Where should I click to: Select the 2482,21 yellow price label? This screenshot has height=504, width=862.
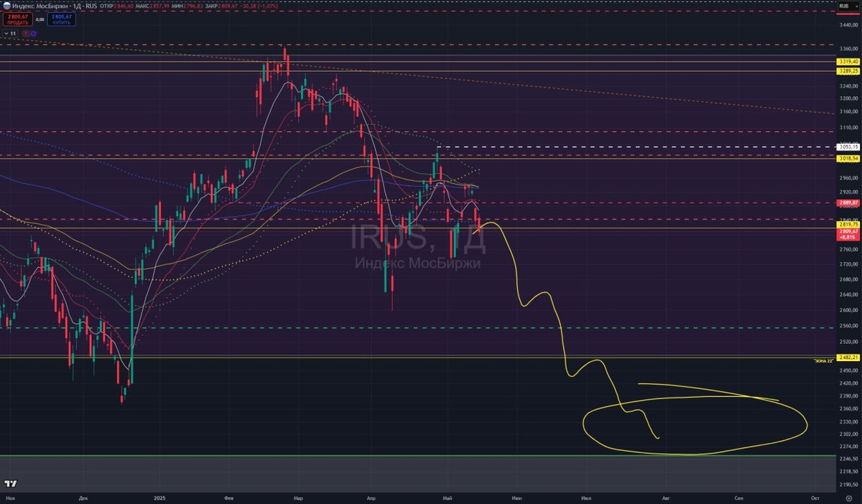tap(848, 357)
